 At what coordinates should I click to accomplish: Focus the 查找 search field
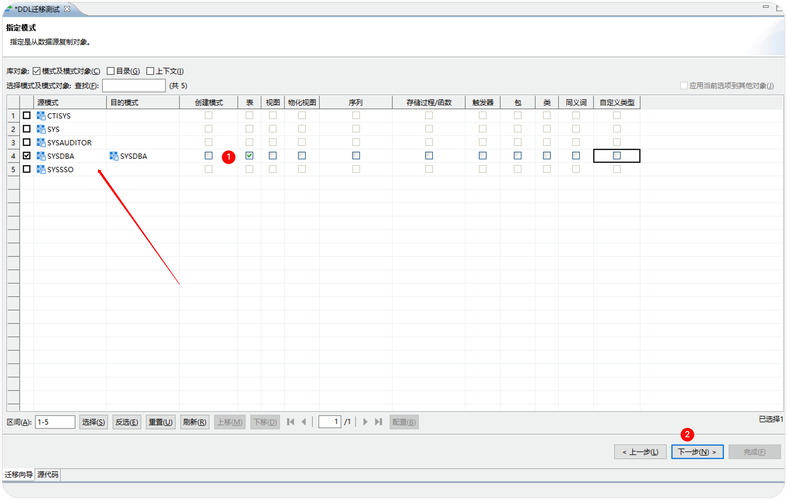click(133, 86)
